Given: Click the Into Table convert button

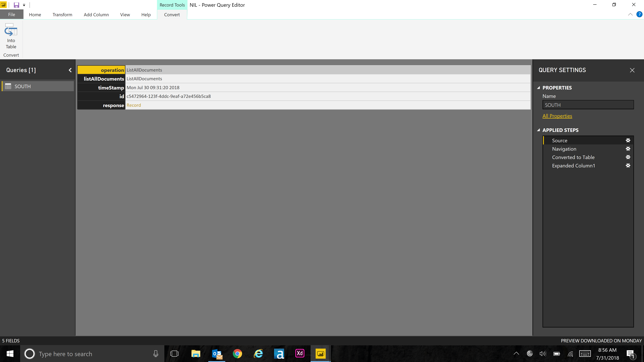Looking at the screenshot, I should (11, 36).
